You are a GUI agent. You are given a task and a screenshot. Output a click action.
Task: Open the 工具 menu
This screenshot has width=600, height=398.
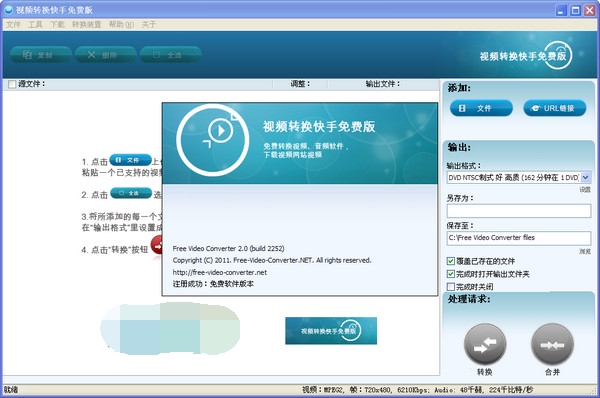pos(35,24)
